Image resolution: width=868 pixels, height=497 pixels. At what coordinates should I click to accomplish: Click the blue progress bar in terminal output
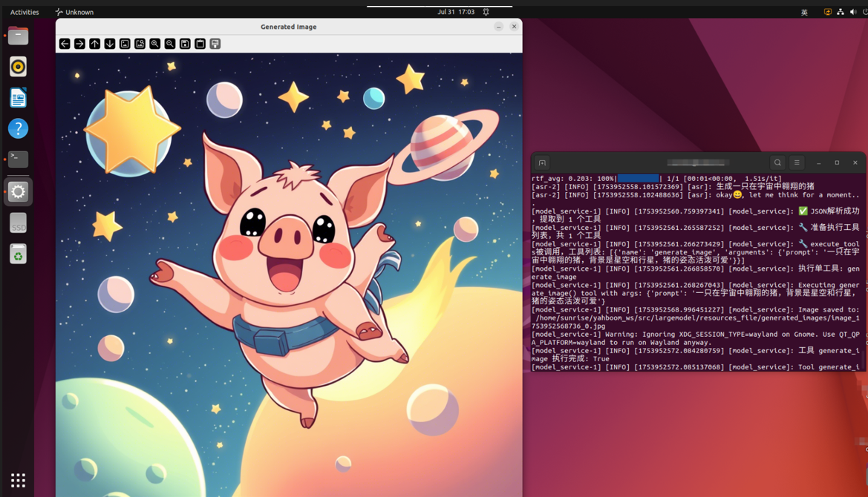pyautogui.click(x=639, y=179)
